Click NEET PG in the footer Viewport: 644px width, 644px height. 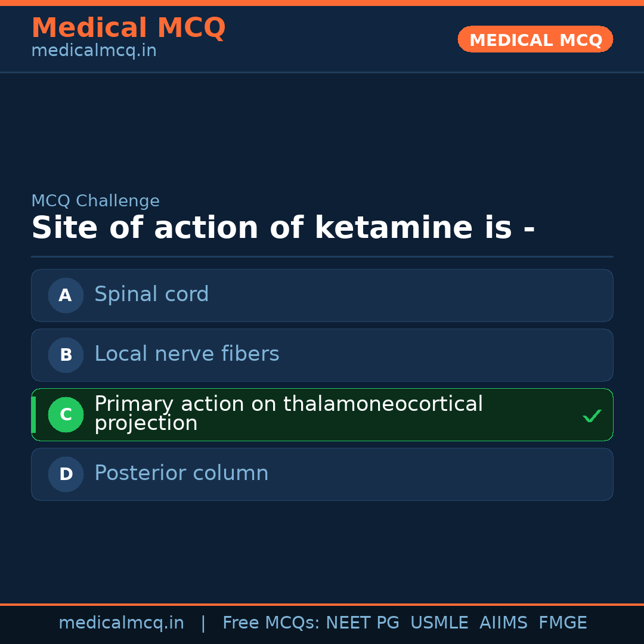coord(363,623)
